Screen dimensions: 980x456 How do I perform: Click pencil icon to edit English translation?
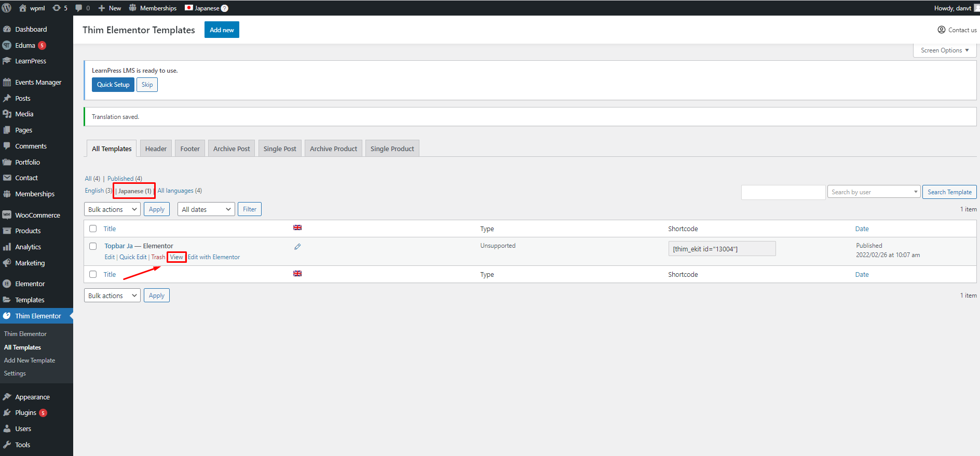pyautogui.click(x=297, y=247)
